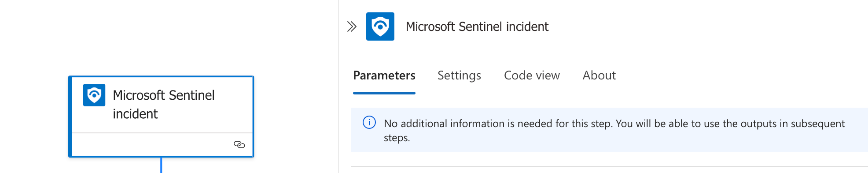Click the trigger card footer area

click(x=162, y=144)
